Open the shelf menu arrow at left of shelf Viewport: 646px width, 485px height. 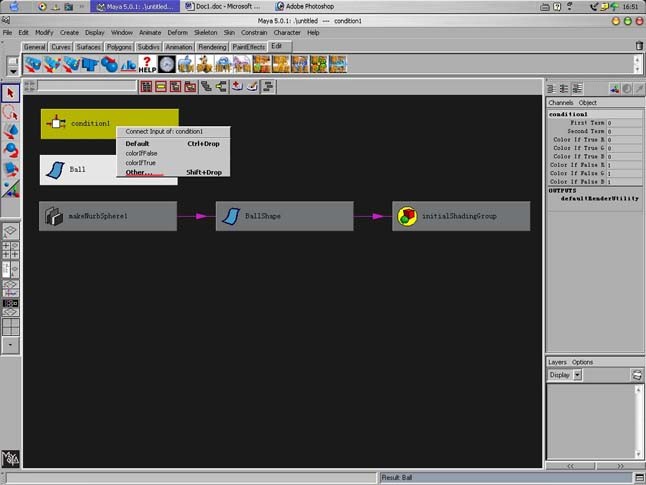[x=12, y=68]
